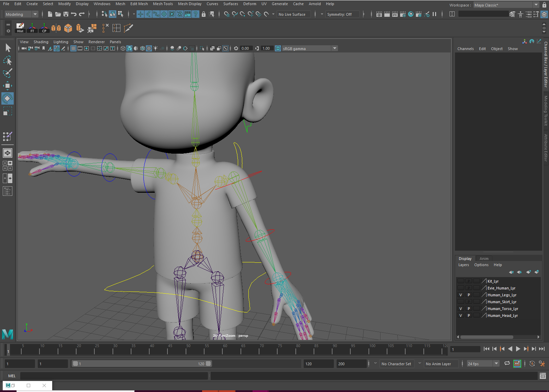Select the Move tool in the toolbox

click(8, 86)
